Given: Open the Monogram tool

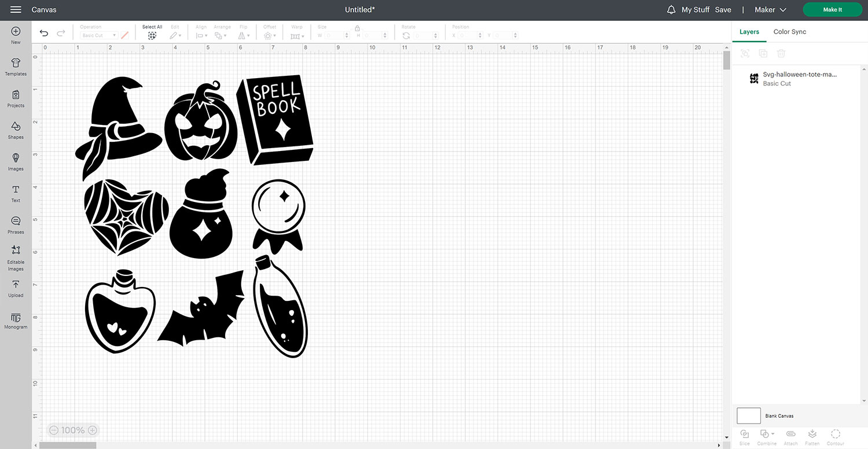Looking at the screenshot, I should click(x=16, y=321).
